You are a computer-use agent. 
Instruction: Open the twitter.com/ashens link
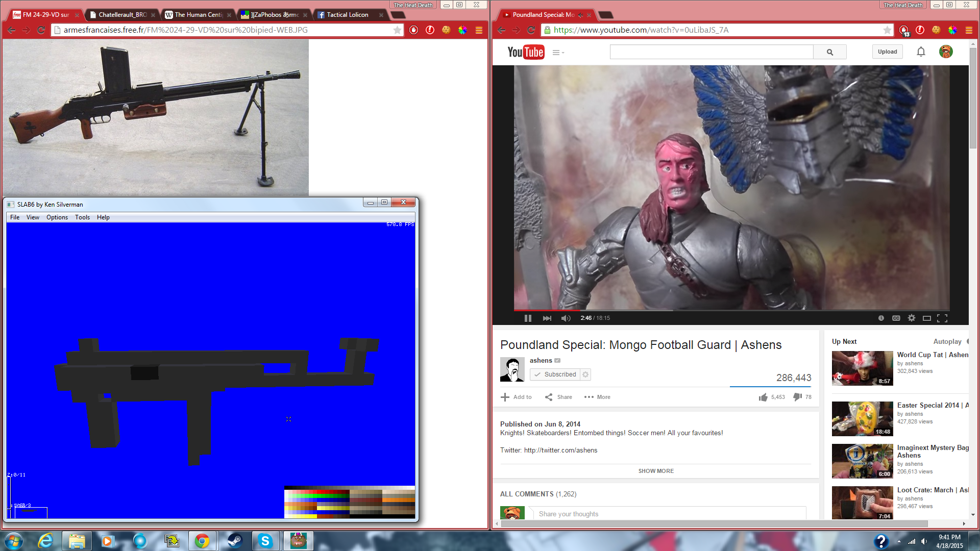(560, 450)
